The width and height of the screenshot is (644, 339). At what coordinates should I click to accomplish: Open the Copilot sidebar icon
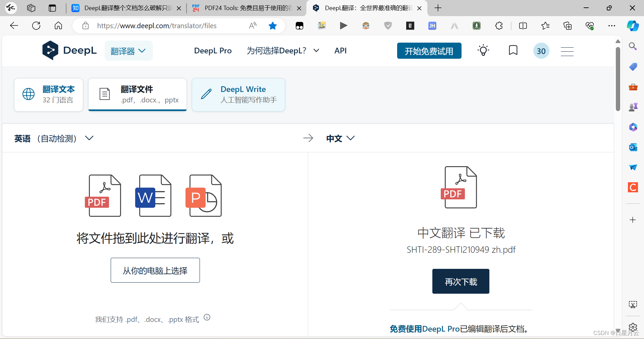pyautogui.click(x=633, y=26)
